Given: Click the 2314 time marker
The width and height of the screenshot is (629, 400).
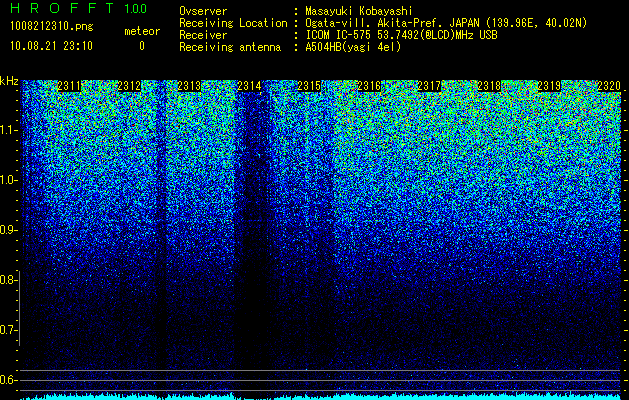Looking at the screenshot, I should (249, 86).
